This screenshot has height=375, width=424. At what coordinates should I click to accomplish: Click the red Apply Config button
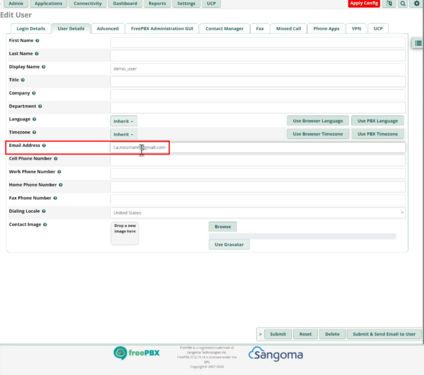pyautogui.click(x=364, y=4)
